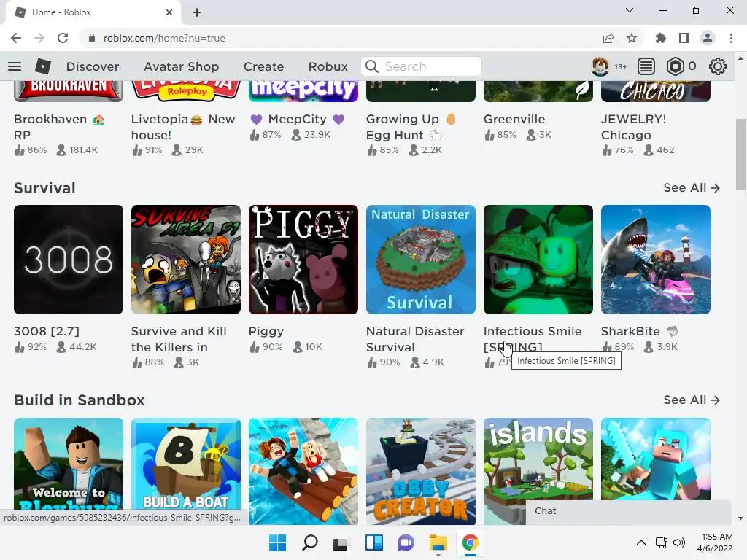Open Task View on the taskbar
This screenshot has width=747, height=560.
(341, 542)
